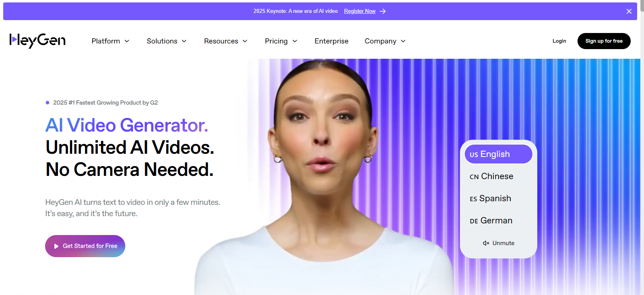Screen dimensions: 644x295
Task: Open the Enterprise menu item
Action: point(331,41)
